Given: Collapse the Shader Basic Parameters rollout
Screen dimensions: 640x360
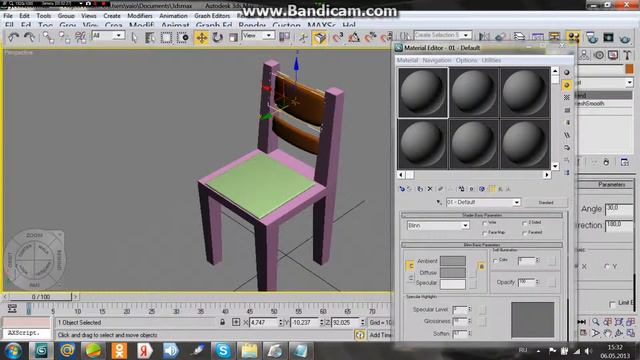Looking at the screenshot, I should [x=482, y=215].
